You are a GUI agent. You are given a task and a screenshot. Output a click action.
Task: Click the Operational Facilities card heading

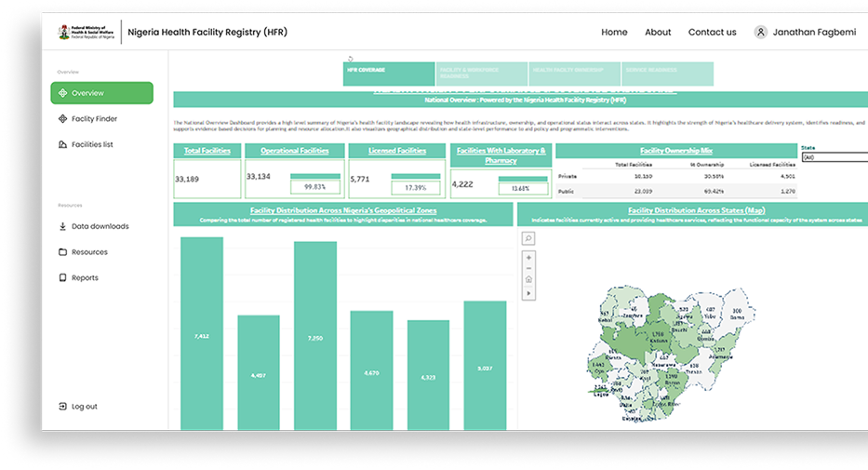295,151
